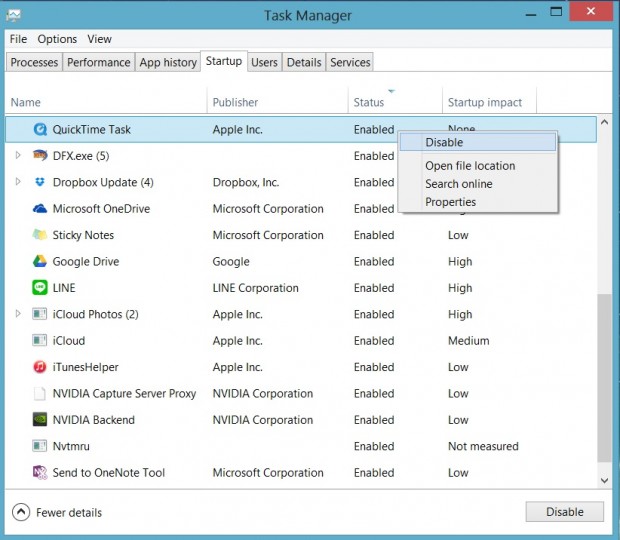The image size is (620, 540).
Task: Switch to the Details tab
Action: 304,62
